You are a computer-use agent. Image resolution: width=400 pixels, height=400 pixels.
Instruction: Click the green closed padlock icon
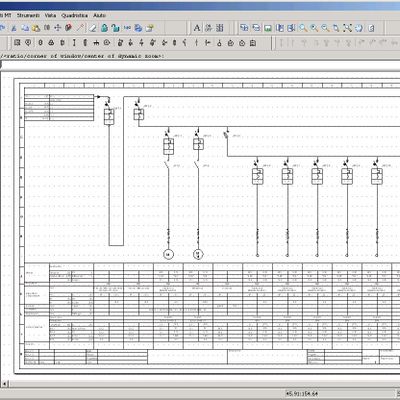104,28
